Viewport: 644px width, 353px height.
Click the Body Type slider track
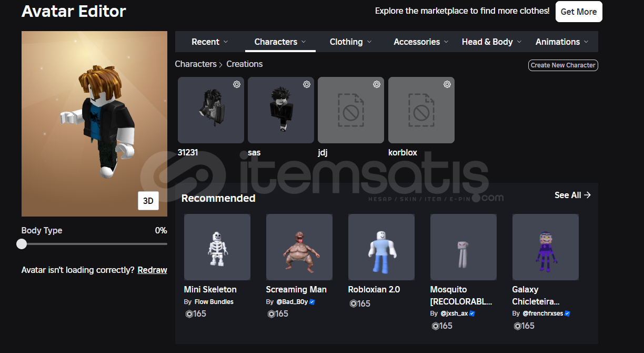[95, 244]
